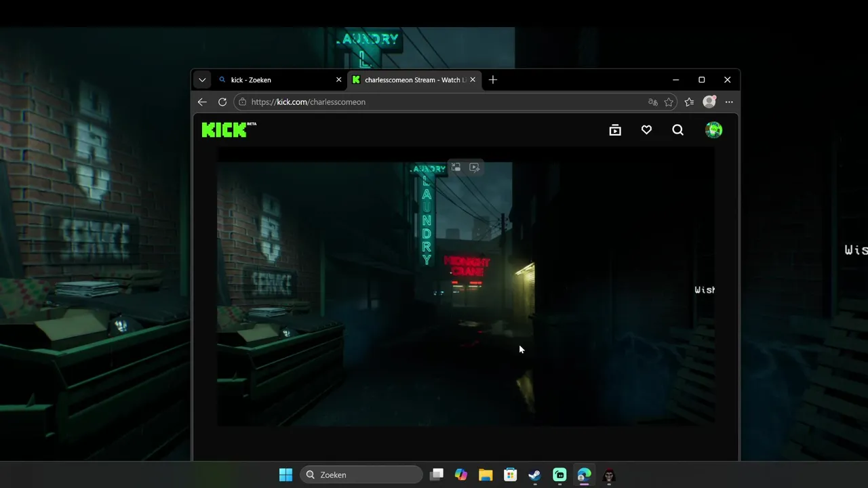Close the kick - Zoeken tab
The width and height of the screenshot is (868, 488).
(x=339, y=79)
